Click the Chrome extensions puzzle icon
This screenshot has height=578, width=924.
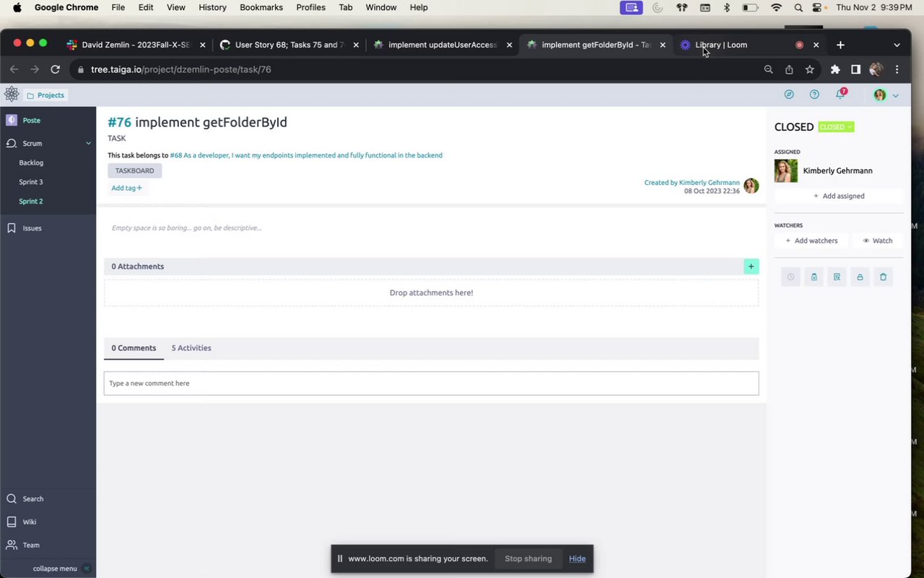[835, 69]
